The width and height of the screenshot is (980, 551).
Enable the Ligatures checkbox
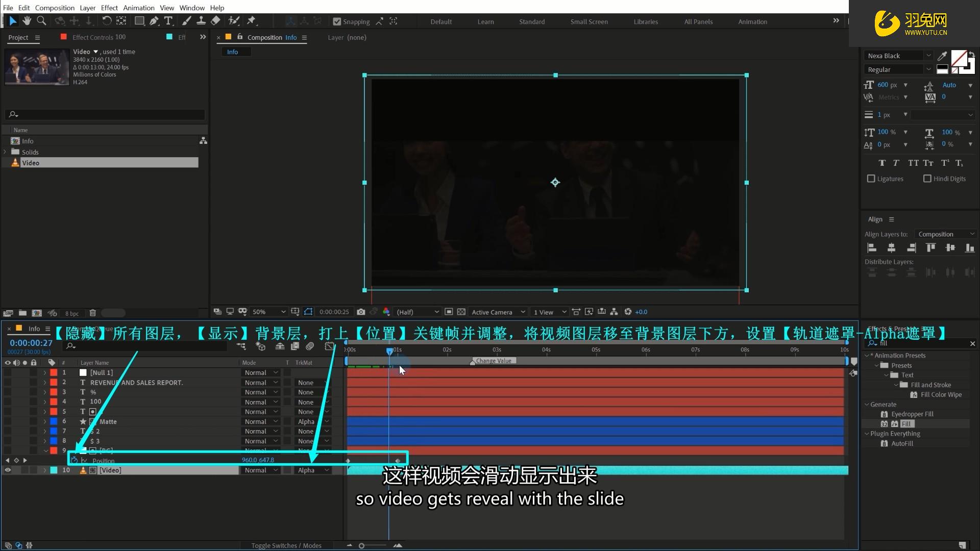pyautogui.click(x=871, y=179)
